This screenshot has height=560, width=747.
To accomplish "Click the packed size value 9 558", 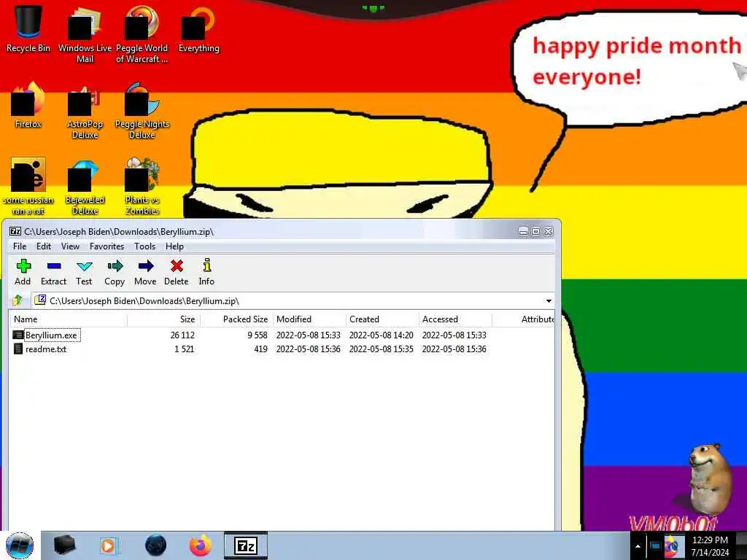I will pos(258,335).
